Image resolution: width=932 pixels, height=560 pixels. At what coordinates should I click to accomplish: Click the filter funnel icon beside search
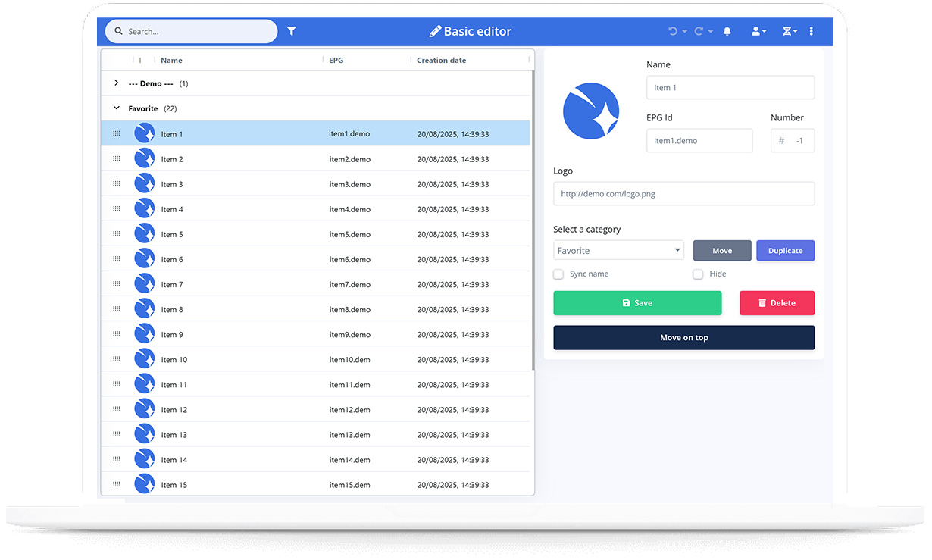coord(292,31)
